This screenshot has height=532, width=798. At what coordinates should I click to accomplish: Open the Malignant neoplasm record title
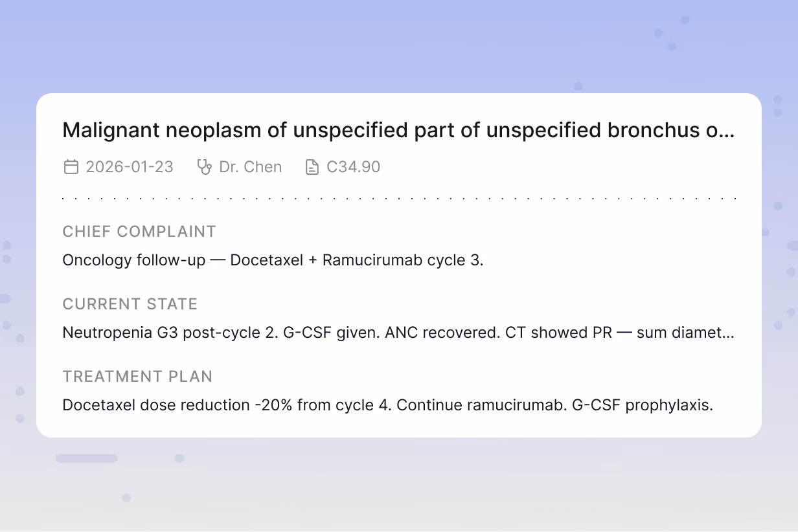click(399, 130)
